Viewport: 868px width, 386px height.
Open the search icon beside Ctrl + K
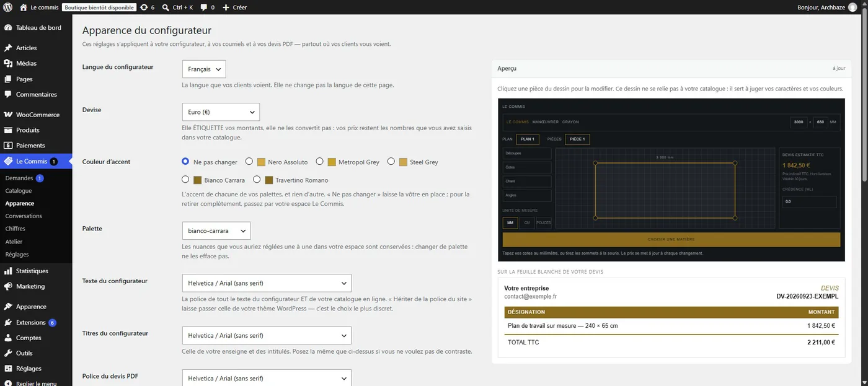point(166,7)
